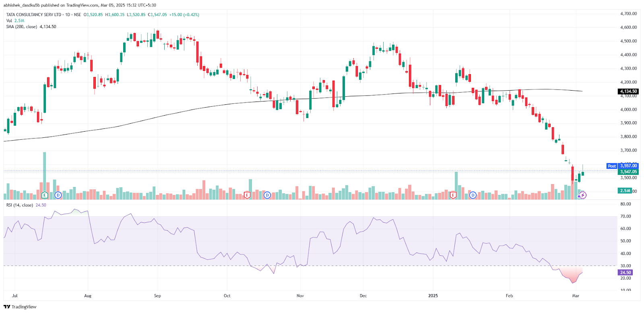This screenshot has width=644, height=313.
Task: Click the Dec label on time axis
Action: 363,296
